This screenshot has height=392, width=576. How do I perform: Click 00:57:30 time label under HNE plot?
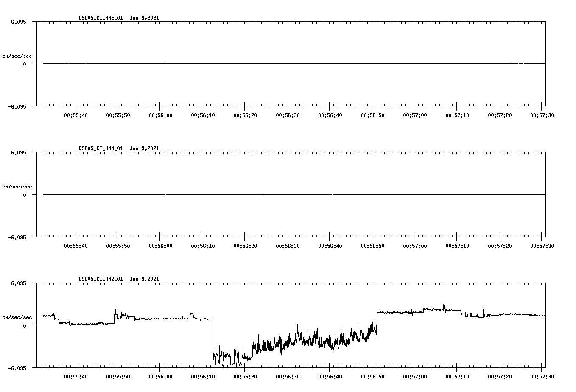(x=542, y=115)
